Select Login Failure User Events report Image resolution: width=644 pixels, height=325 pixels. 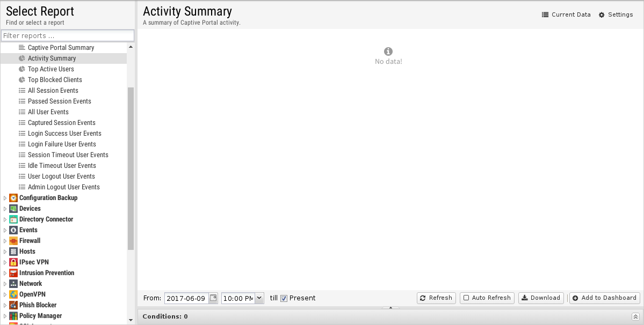pyautogui.click(x=62, y=144)
